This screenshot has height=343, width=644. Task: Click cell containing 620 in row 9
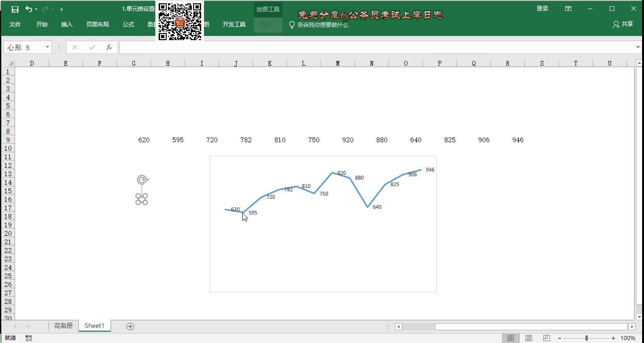(134, 140)
